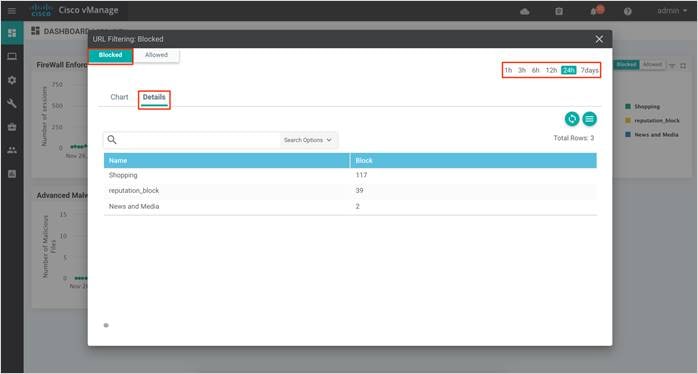Click the expand icon on background dashboard widget
The image size is (698, 374).
683,65
